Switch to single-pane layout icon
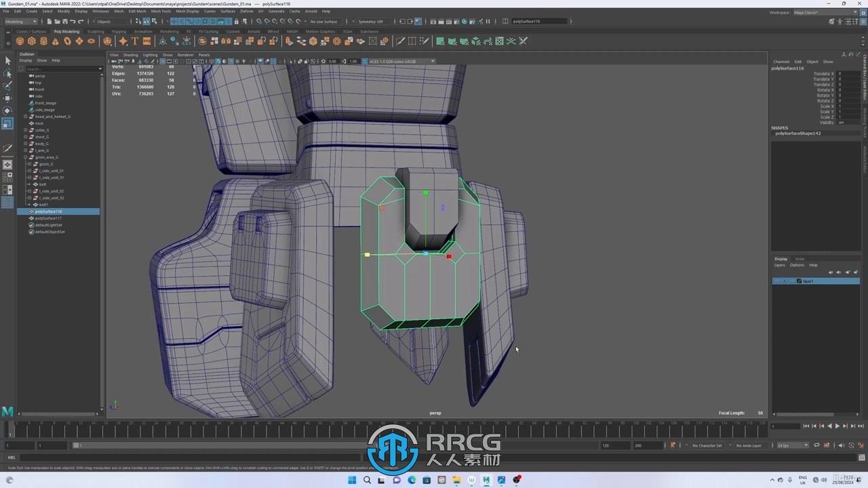This screenshot has width=868, height=488. point(7,165)
